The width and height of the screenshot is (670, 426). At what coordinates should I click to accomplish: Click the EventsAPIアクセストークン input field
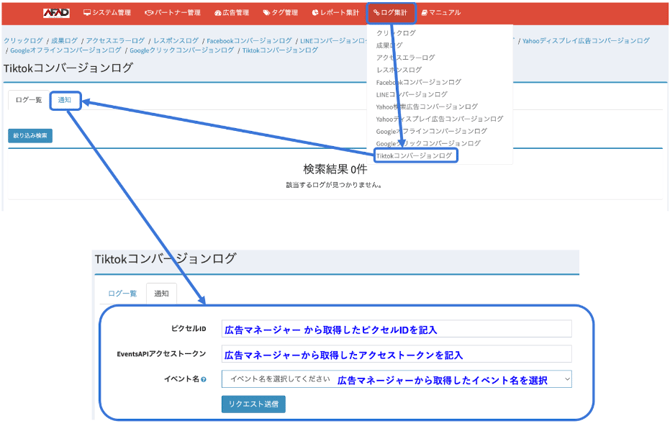tap(396, 354)
